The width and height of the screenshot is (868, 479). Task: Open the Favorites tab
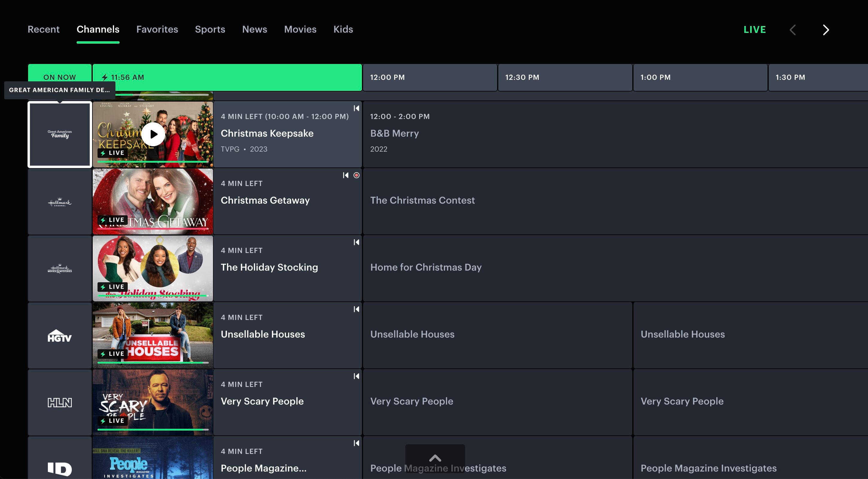(x=157, y=29)
